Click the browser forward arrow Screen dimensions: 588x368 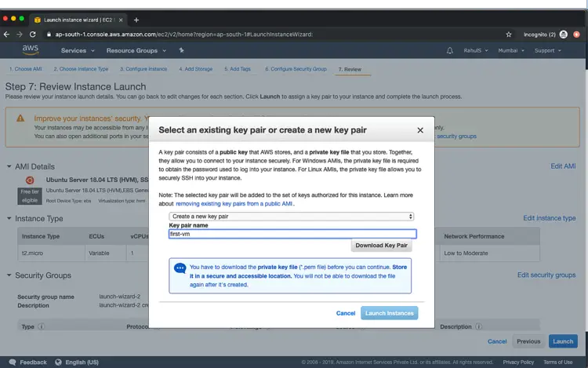20,35
